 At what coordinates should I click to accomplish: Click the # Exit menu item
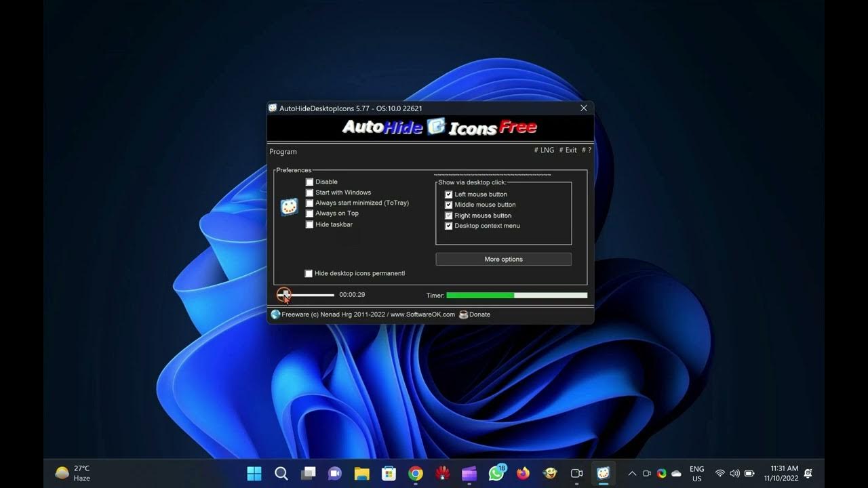point(568,150)
